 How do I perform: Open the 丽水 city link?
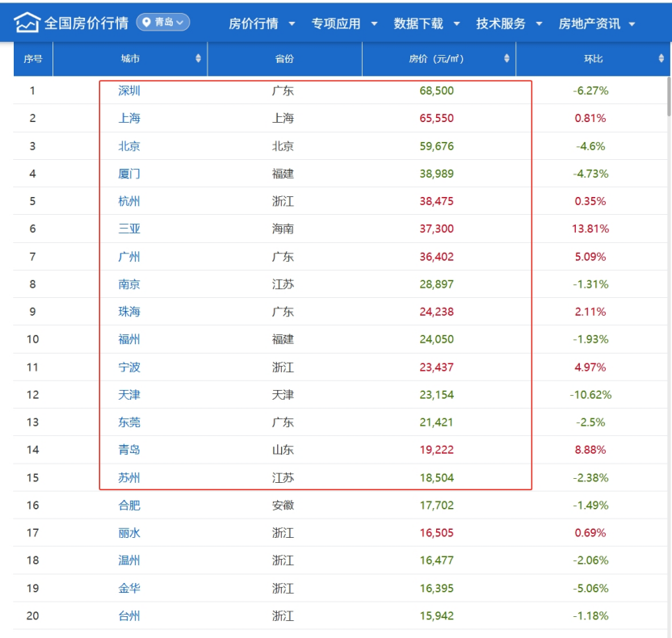(x=129, y=532)
